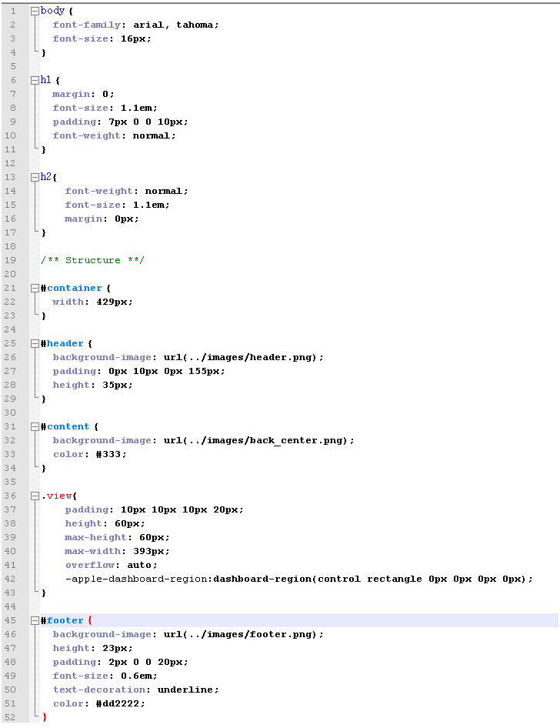Click 'overflow' property on line 41
Image resolution: width=560 pixels, height=728 pixels.
tap(90, 566)
